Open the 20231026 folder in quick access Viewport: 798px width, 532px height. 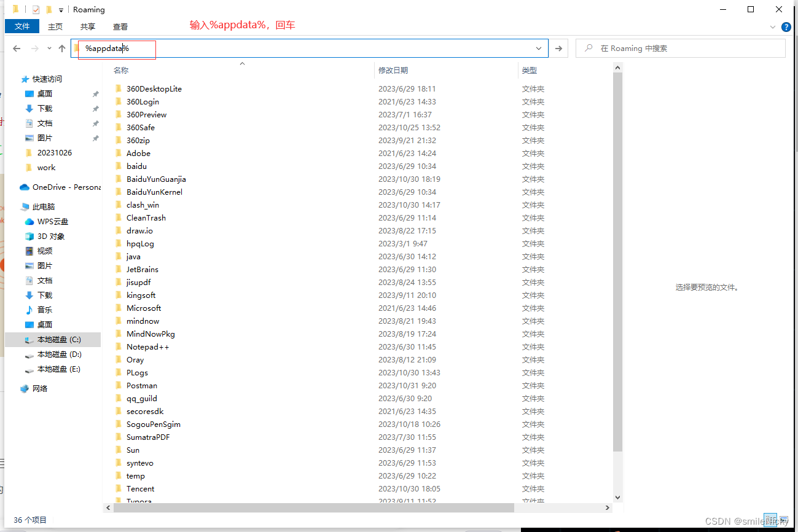click(54, 153)
